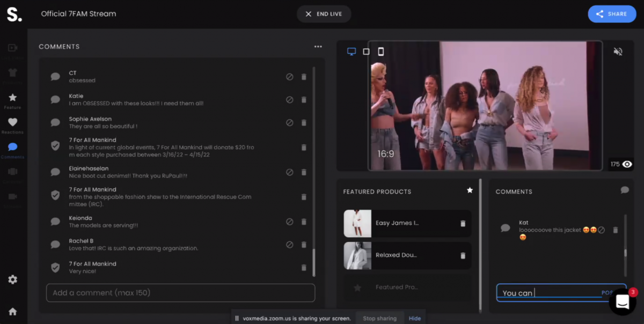The image size is (644, 324).
Task: Unmute the stream preview audio
Action: click(x=618, y=51)
